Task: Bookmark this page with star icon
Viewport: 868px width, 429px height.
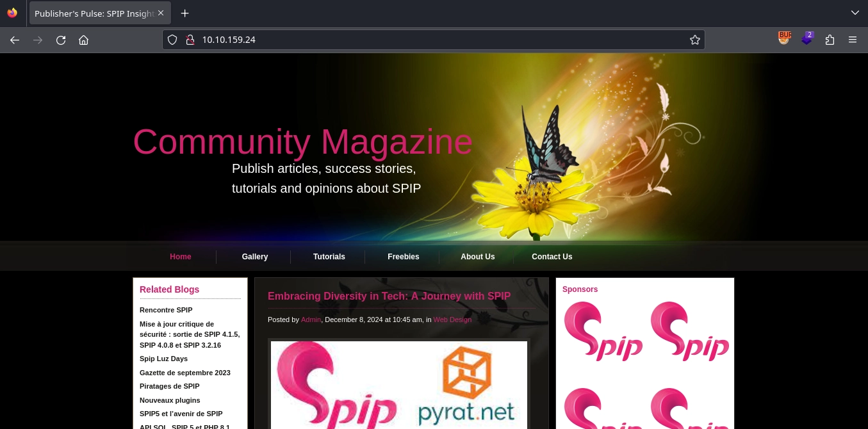Action: click(x=694, y=40)
